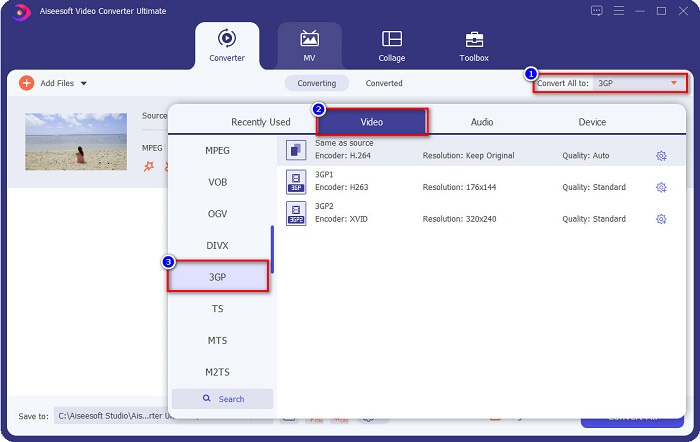Open settings gear for 3GP1 profile

[661, 188]
